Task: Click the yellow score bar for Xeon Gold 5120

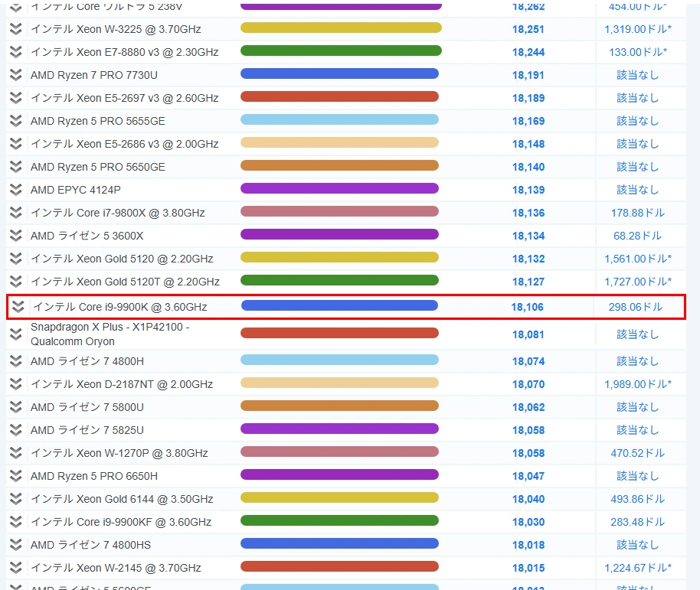Action: (339, 258)
